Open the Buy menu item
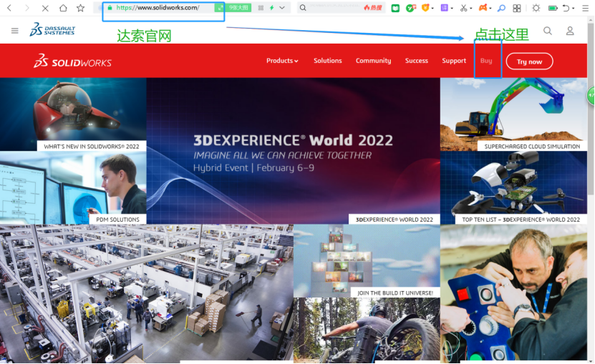The image size is (595, 364). pos(486,61)
